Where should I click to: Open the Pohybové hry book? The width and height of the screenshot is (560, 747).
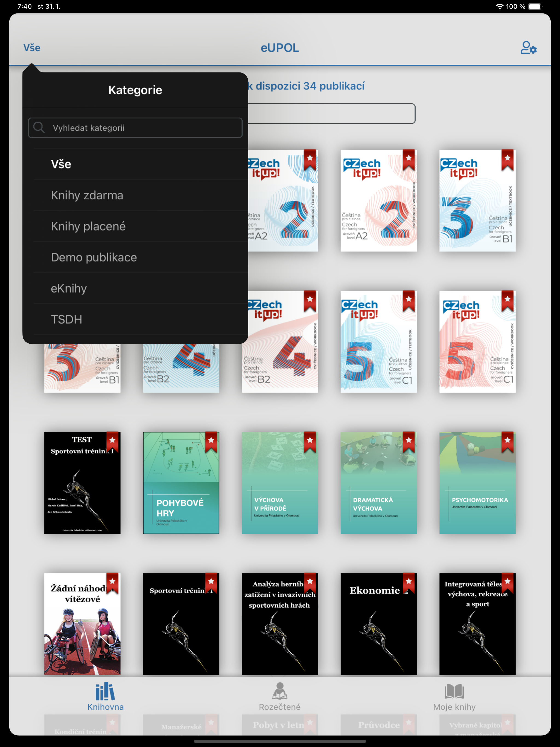point(181,483)
